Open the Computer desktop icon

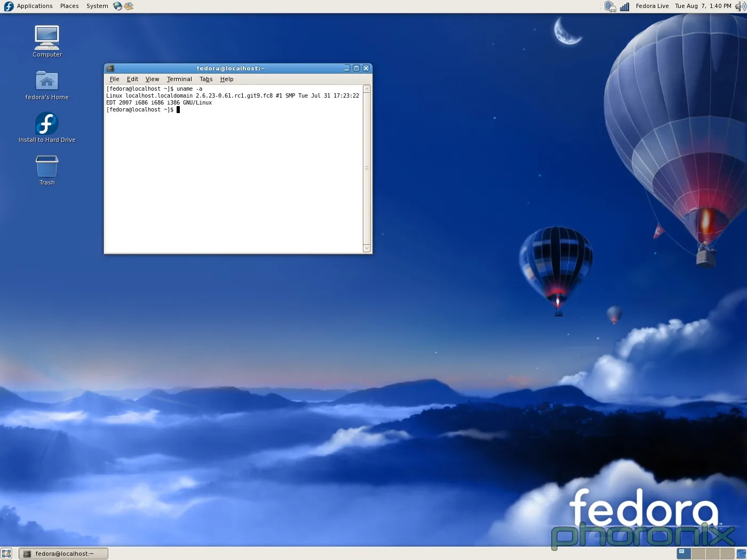[x=47, y=41]
